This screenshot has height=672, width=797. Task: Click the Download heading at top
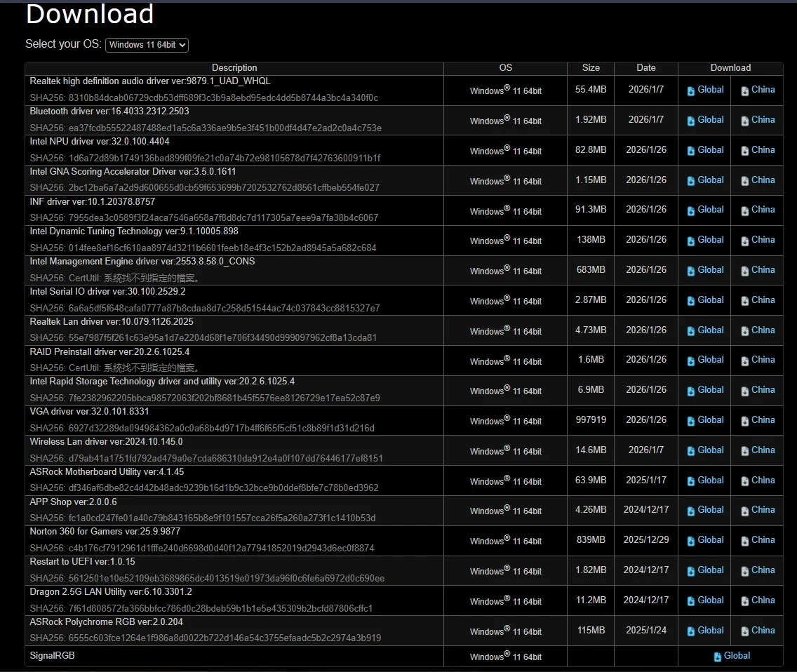tap(90, 14)
